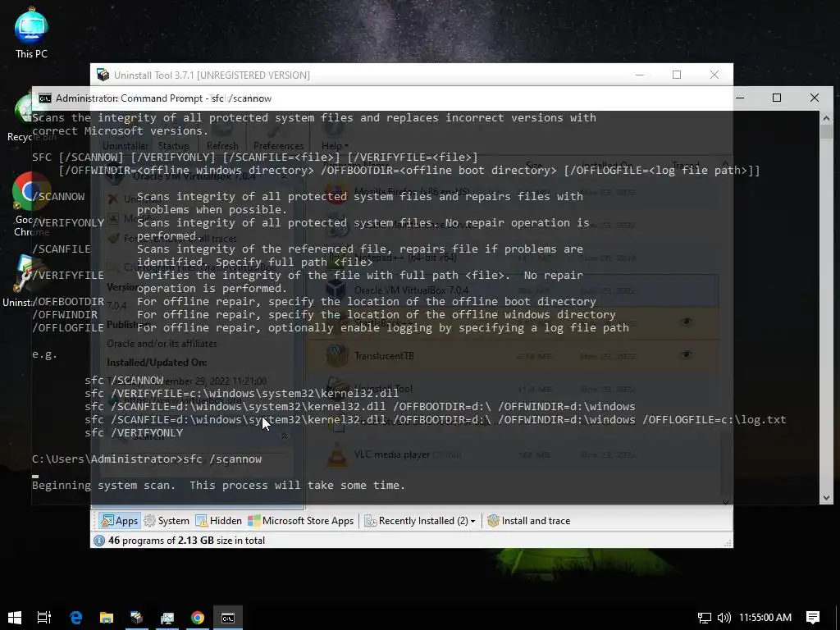
Task: Click the "sfc /VERIFYONLY" example line
Action: coord(134,433)
